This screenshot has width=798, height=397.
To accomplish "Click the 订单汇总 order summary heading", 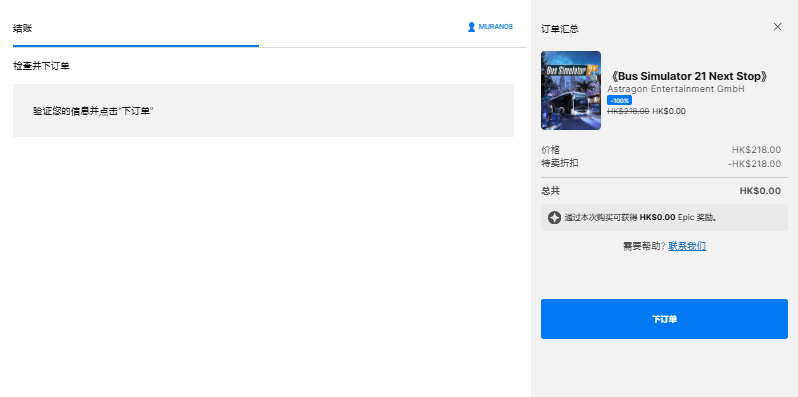I will [x=560, y=29].
